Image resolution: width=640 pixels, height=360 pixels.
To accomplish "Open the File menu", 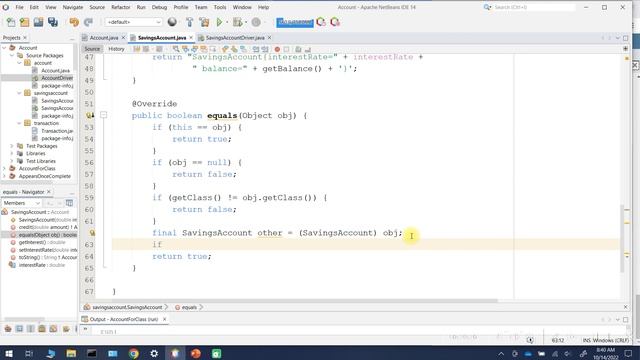I will click(19, 7).
